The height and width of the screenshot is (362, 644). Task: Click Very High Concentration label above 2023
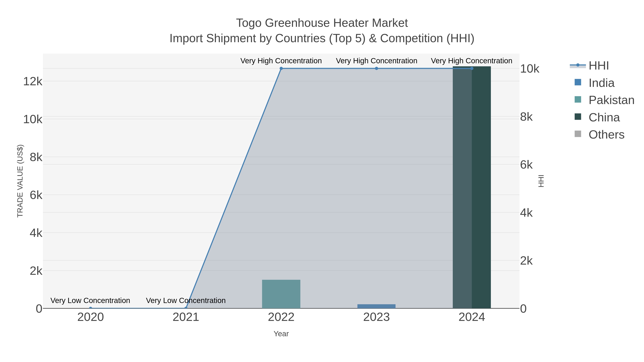click(x=377, y=61)
